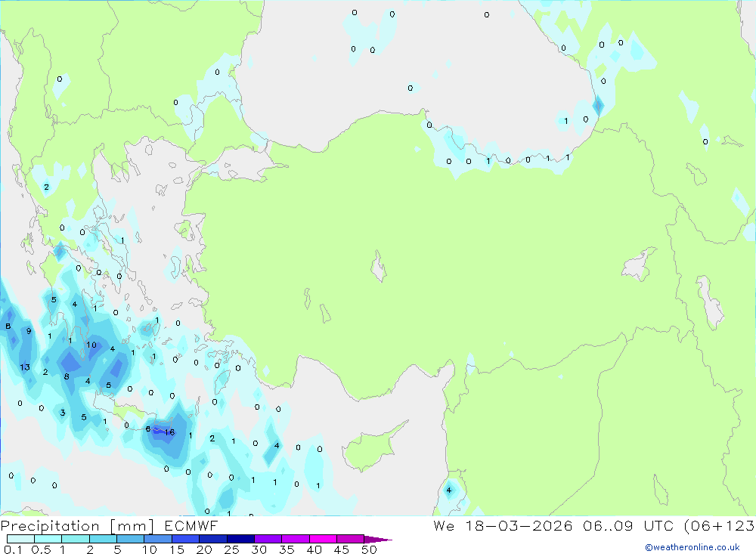Click the legend scale label '30'
This screenshot has height=554, width=756.
pos(259,549)
